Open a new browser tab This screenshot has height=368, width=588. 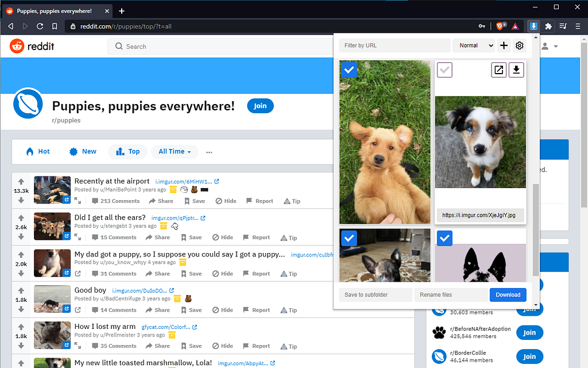122,11
